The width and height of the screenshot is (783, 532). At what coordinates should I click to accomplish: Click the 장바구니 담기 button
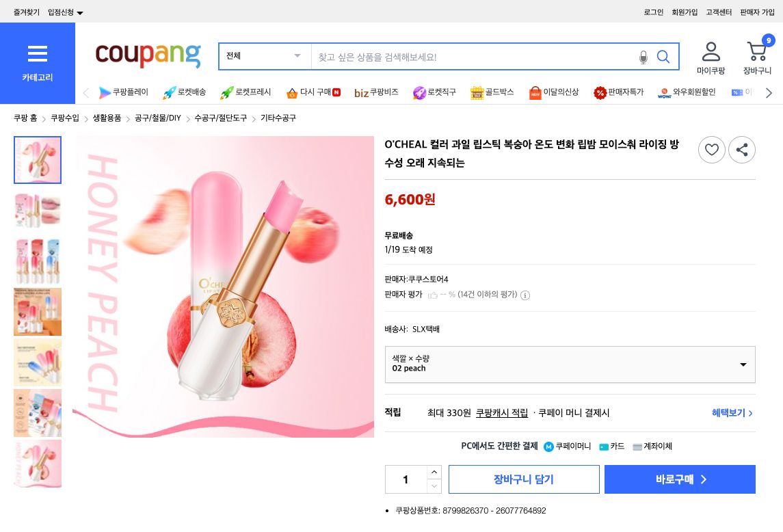[x=524, y=479]
